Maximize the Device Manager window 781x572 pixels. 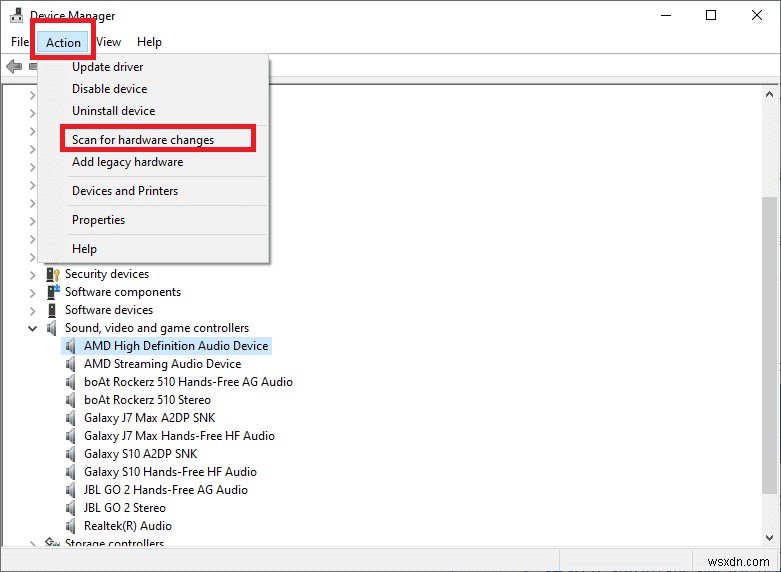pos(711,15)
